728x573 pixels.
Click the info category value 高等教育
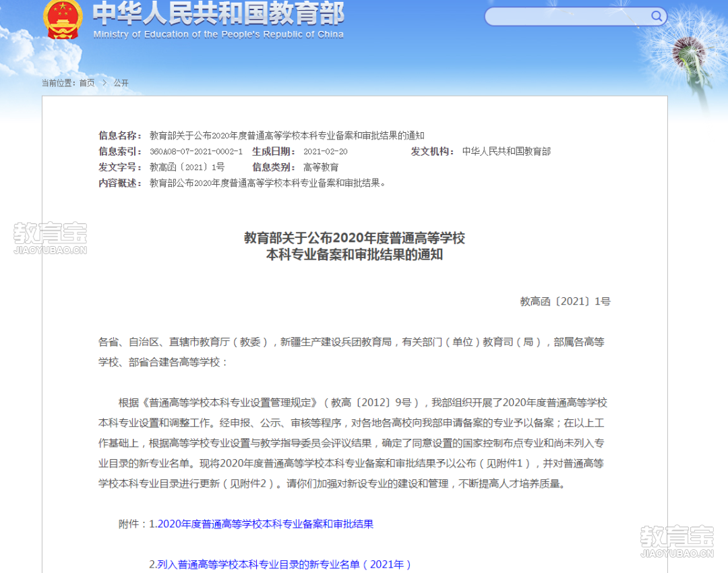coord(321,167)
